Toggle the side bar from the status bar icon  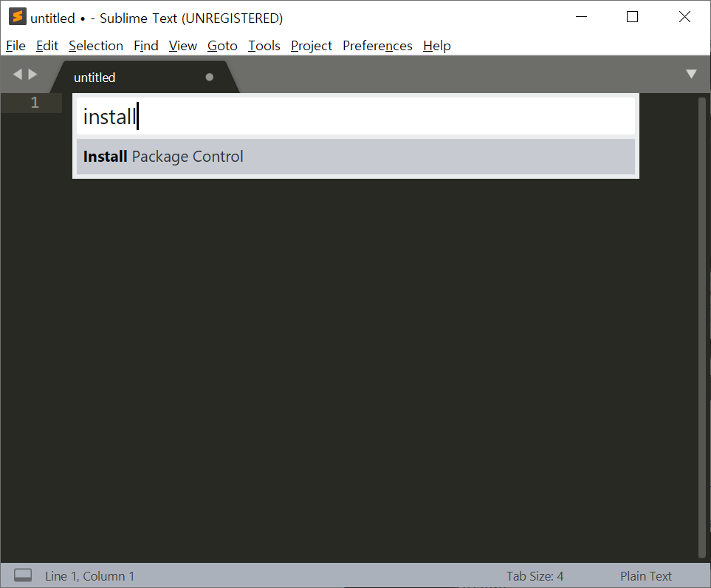pyautogui.click(x=23, y=575)
